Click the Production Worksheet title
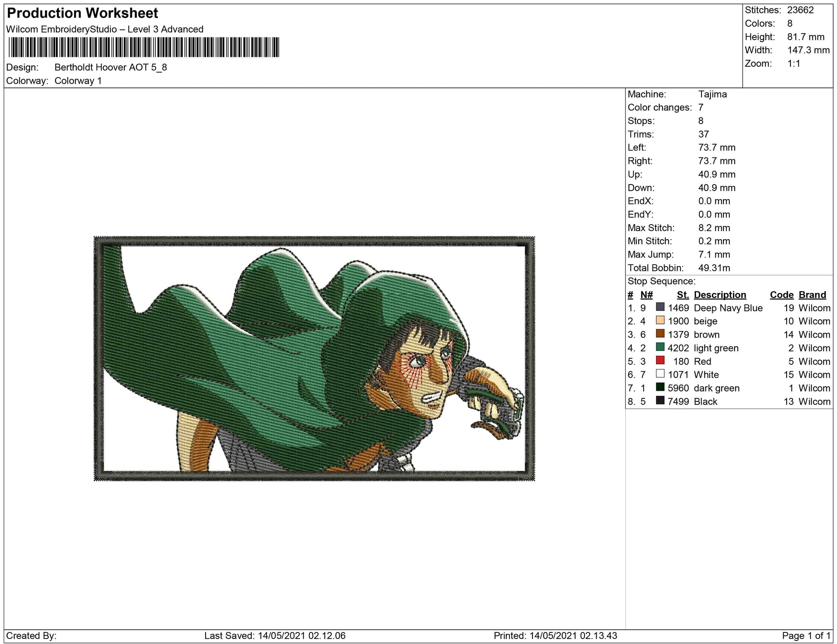 tap(83, 13)
